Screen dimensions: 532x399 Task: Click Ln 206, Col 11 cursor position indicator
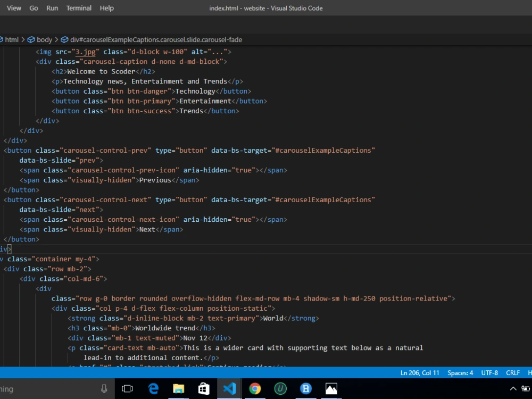coord(420,372)
